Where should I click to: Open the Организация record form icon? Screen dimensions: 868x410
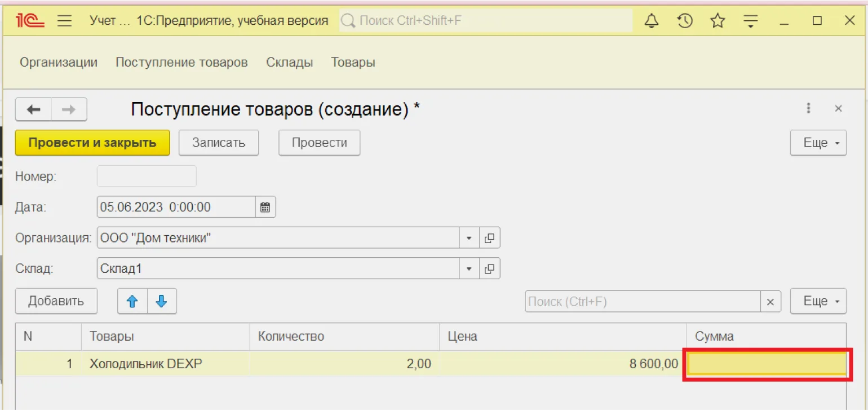(489, 238)
